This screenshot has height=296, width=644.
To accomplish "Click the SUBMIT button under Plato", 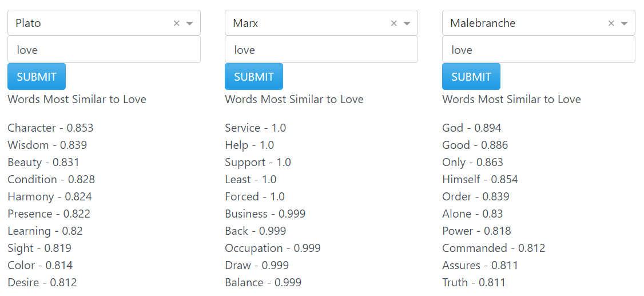I will [x=37, y=77].
